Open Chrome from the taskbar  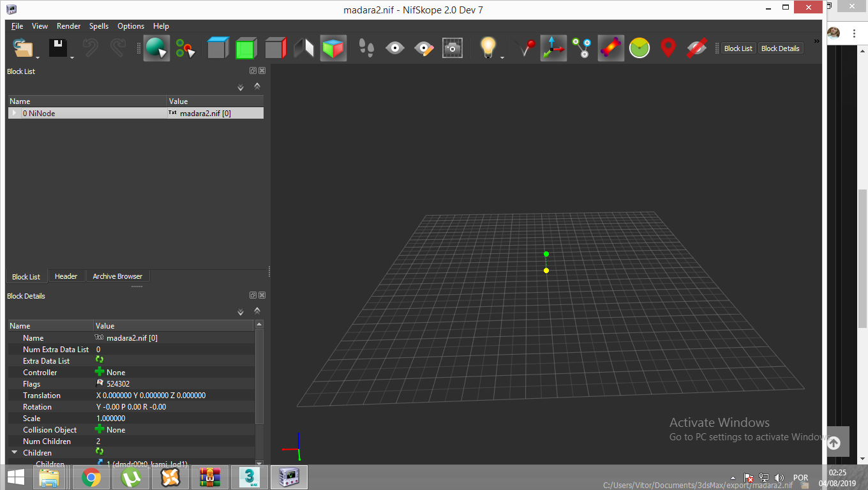[x=91, y=477]
